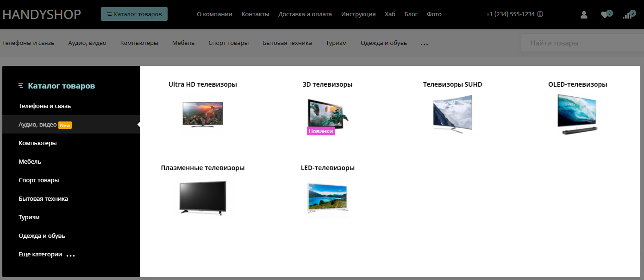Open the Доставка и оплата menu item

click(x=305, y=14)
